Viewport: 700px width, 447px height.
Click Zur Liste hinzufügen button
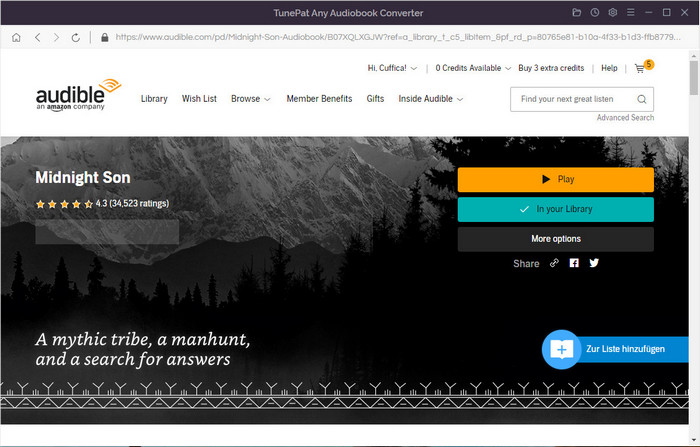[x=625, y=349]
